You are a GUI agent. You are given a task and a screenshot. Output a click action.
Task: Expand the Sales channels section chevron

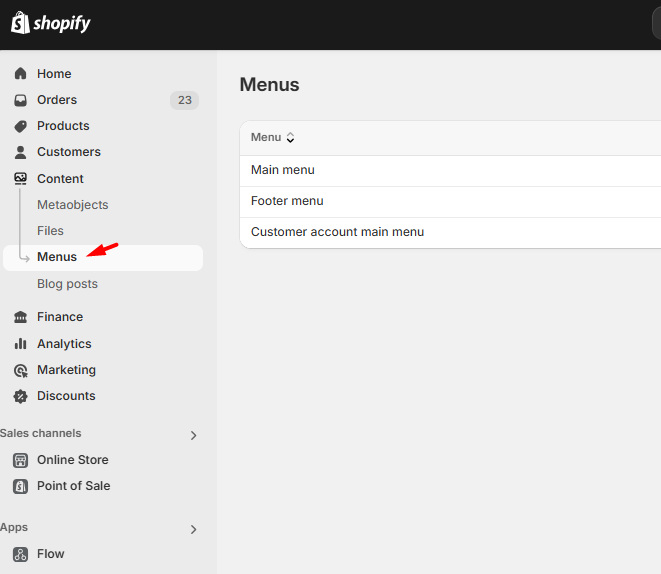pos(193,435)
